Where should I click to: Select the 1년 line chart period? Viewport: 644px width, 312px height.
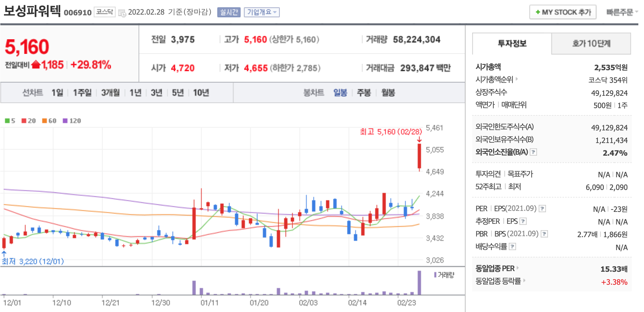(135, 93)
